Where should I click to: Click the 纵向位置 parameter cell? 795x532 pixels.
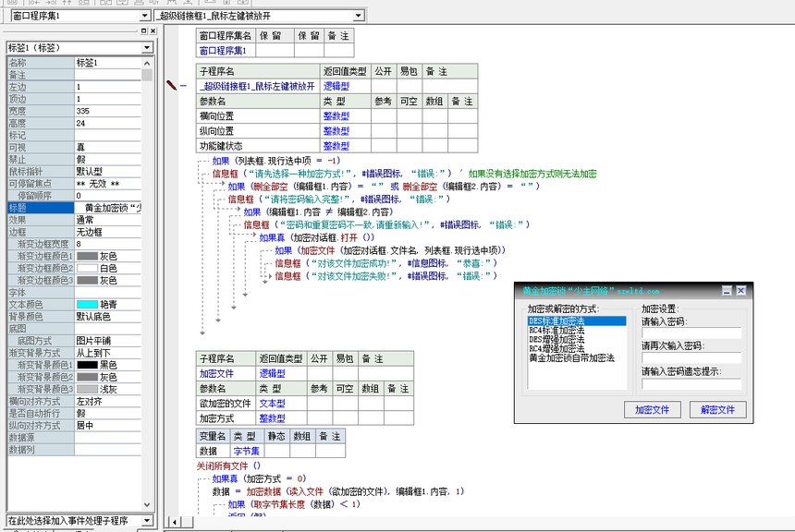258,131
